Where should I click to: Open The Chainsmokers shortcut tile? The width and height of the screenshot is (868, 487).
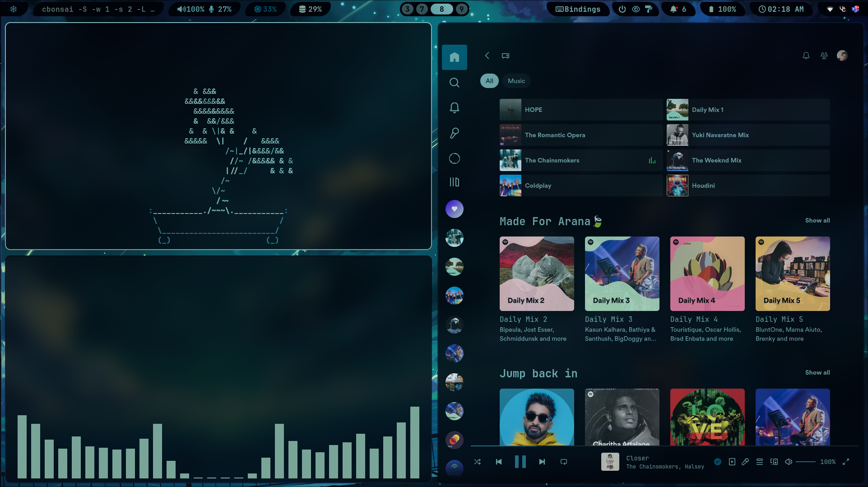pos(581,160)
